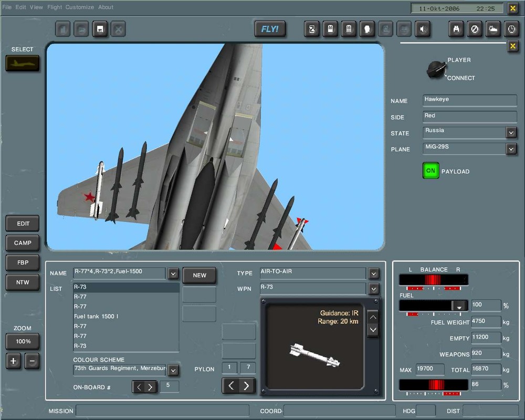Zoom in with the plus button
The image size is (525, 420).
14,361
